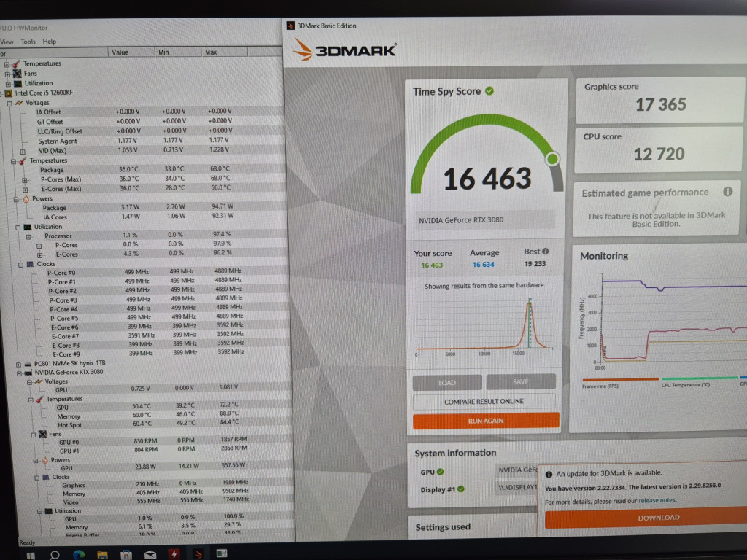Screen dimensions: 747x560
Task: Switch to 3DMark via its taskbar icon
Action: 198,554
